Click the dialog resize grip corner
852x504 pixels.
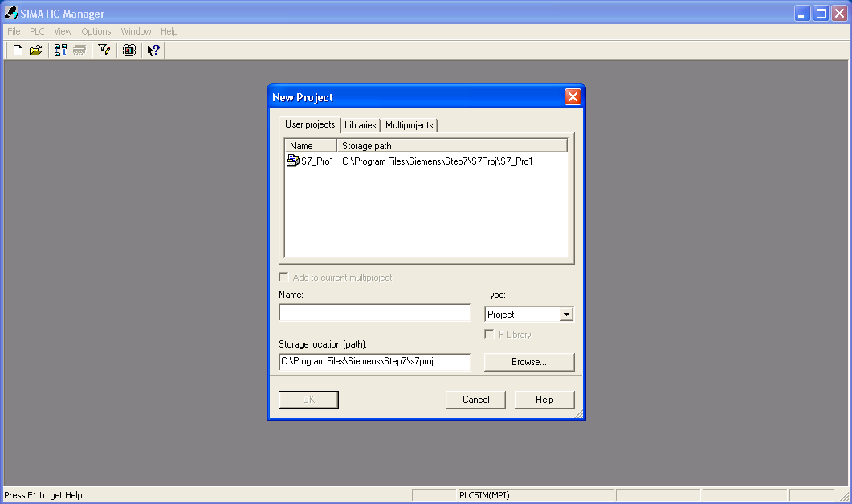(578, 414)
